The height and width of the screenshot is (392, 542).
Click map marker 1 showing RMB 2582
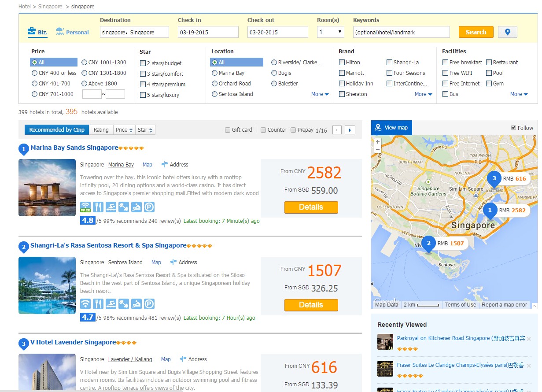coord(490,211)
